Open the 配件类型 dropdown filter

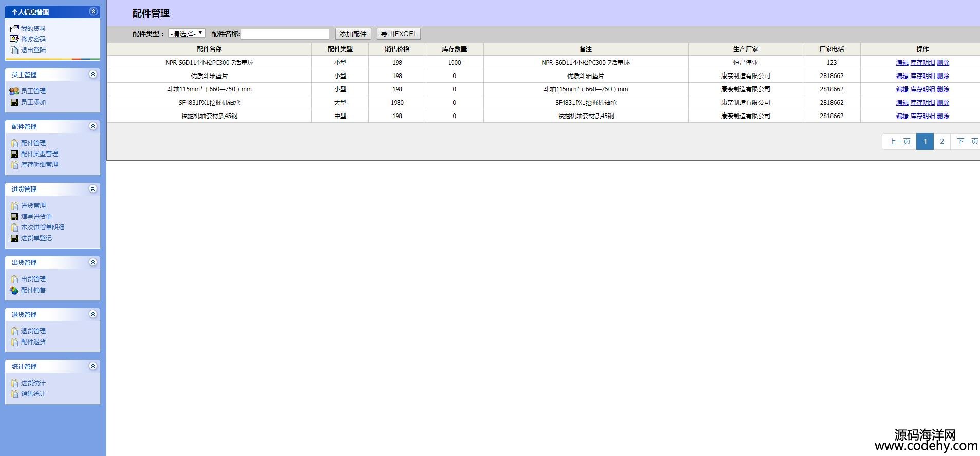tap(187, 34)
